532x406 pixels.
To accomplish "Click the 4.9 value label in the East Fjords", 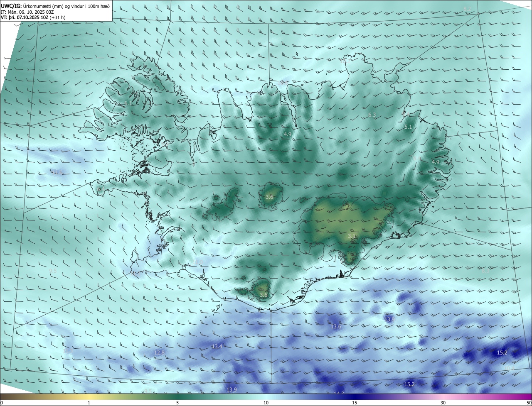I will click(x=436, y=162).
